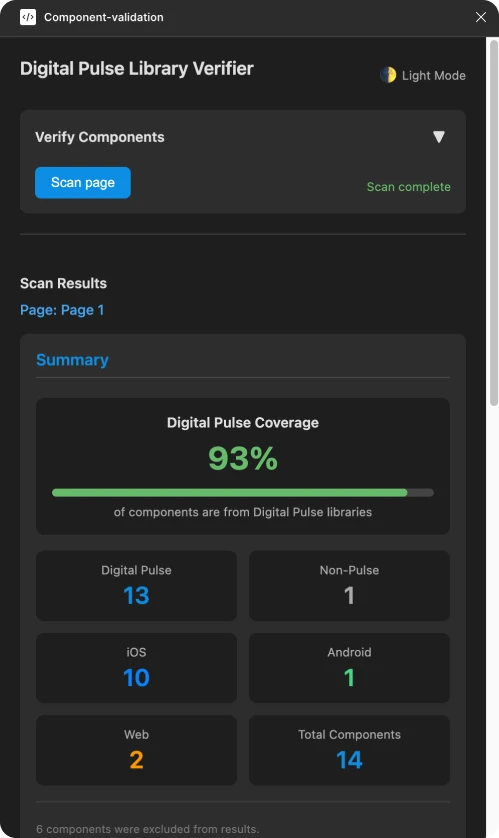
Task: Click the 93% coverage value
Action: (x=243, y=459)
